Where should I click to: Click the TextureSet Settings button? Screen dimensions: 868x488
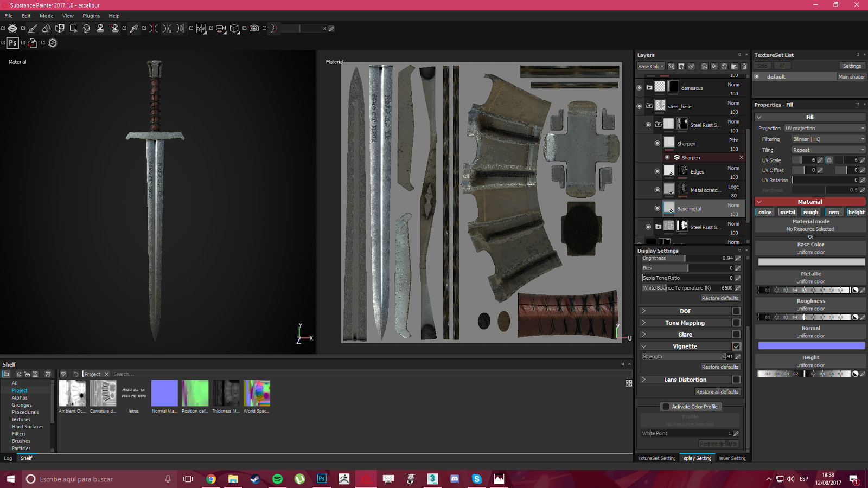[x=852, y=66]
